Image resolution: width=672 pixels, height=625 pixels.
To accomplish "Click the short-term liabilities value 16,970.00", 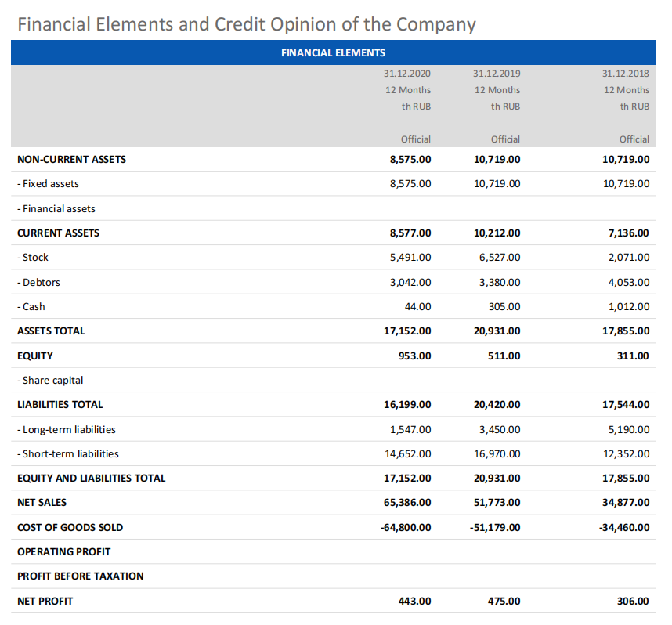I will (497, 454).
